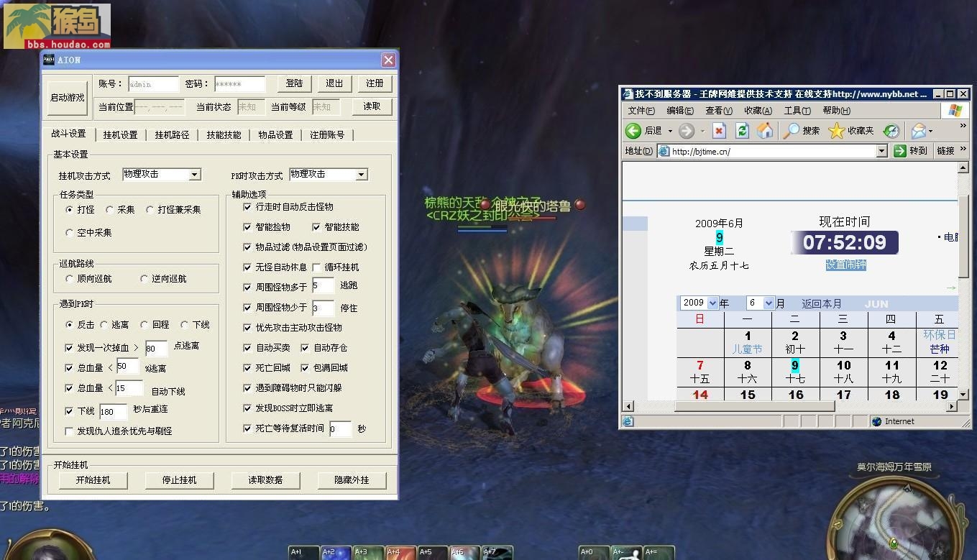Screen dimensions: 977x560
Task: Click IE horizontal scrollbar thumb
Action: [x=755, y=406]
